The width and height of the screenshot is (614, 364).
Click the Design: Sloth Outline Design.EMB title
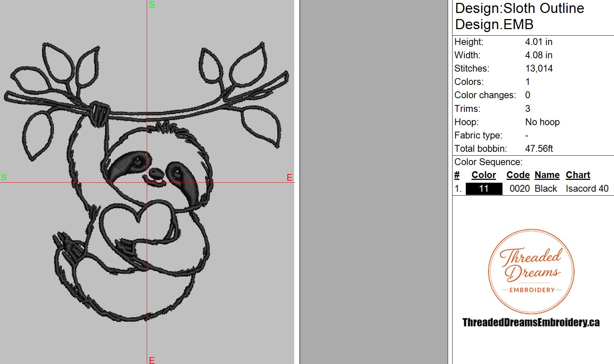[x=520, y=17]
